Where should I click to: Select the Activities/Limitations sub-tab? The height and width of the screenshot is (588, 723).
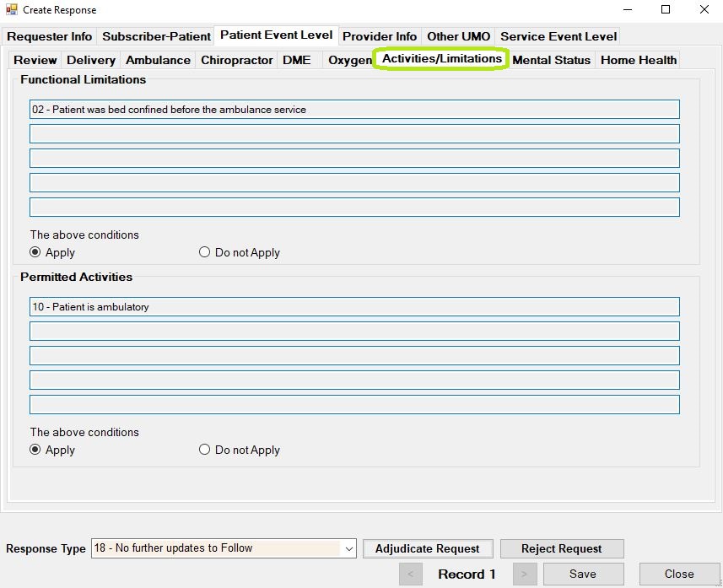(x=442, y=58)
